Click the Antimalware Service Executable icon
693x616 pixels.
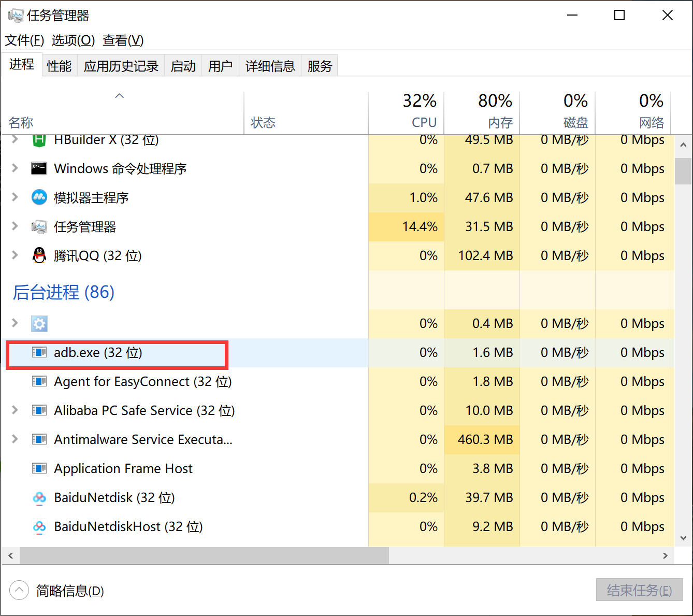[39, 440]
